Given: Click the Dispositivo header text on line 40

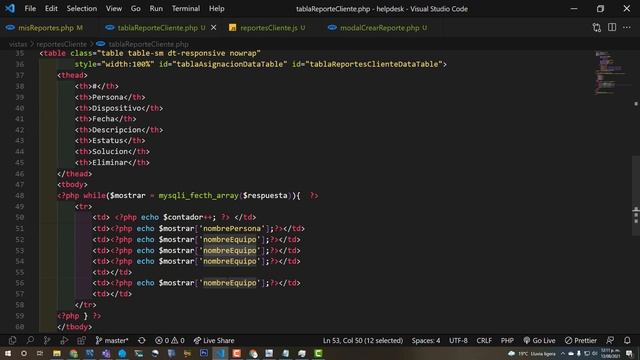Looking at the screenshot, I should click(117, 108).
